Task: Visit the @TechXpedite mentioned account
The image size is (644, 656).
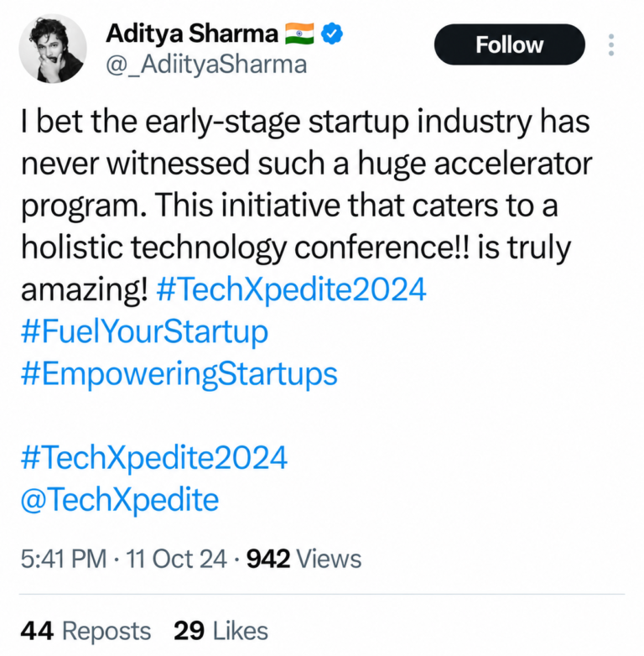Action: (x=120, y=499)
